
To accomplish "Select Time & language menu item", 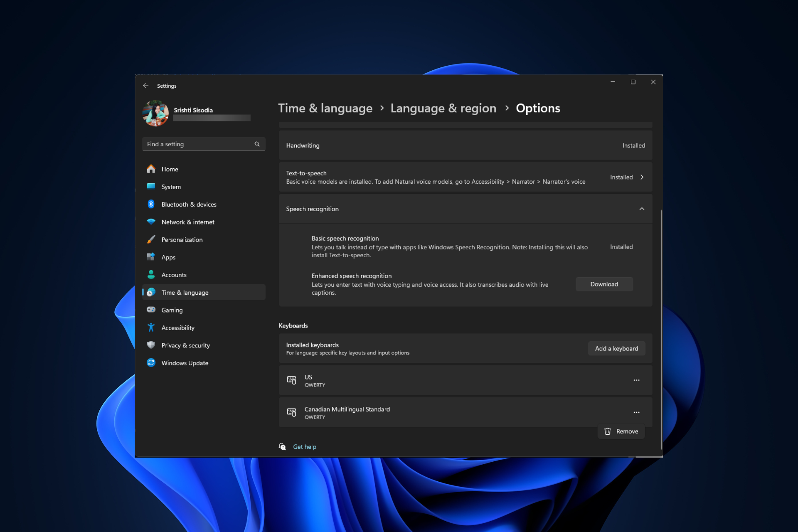I will (185, 292).
